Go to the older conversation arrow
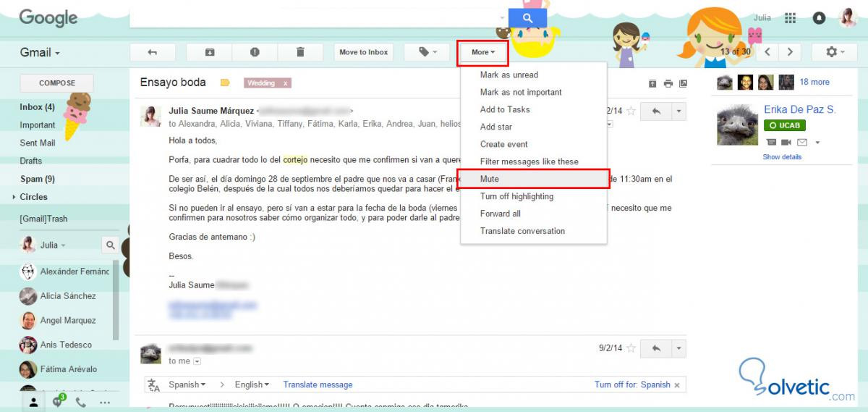 click(790, 52)
